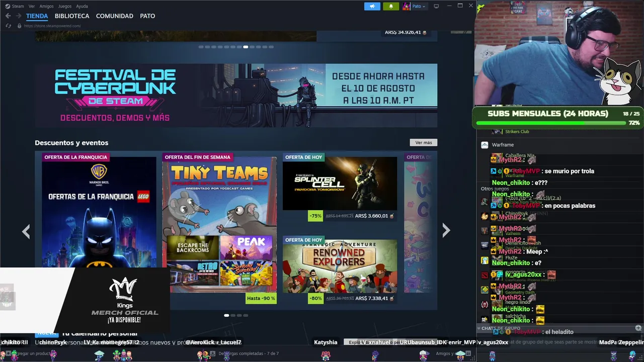The height and width of the screenshot is (362, 644).
Task: Expand the Pato account dropdown
Action: coord(419,6)
